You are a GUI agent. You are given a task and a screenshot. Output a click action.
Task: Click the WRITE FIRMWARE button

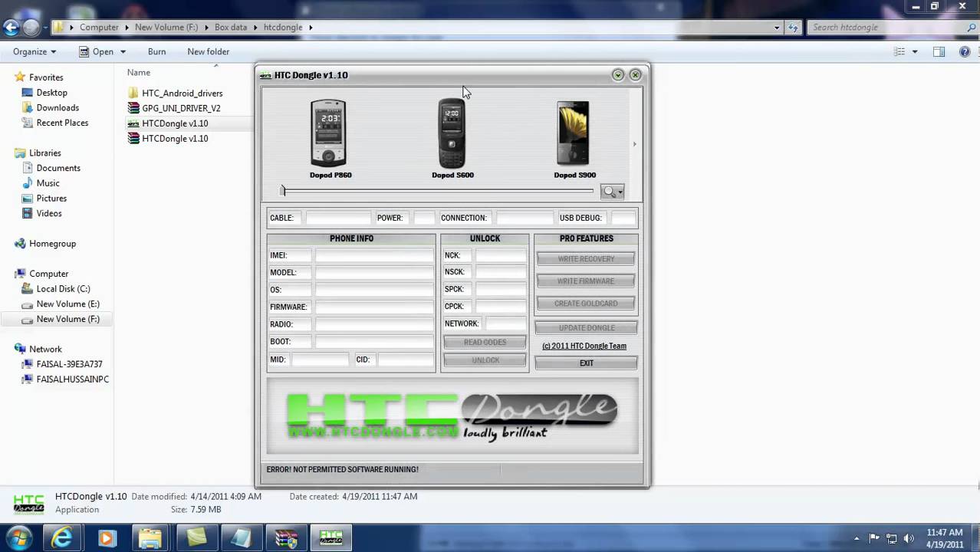click(586, 281)
